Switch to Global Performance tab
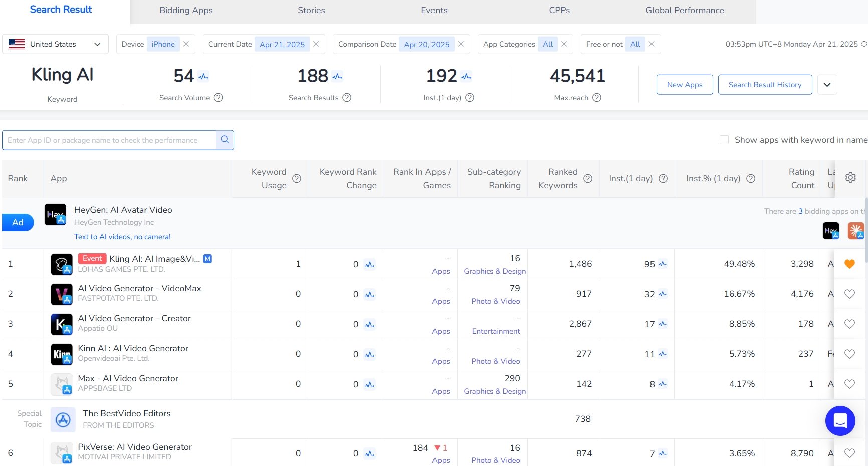 tap(685, 10)
